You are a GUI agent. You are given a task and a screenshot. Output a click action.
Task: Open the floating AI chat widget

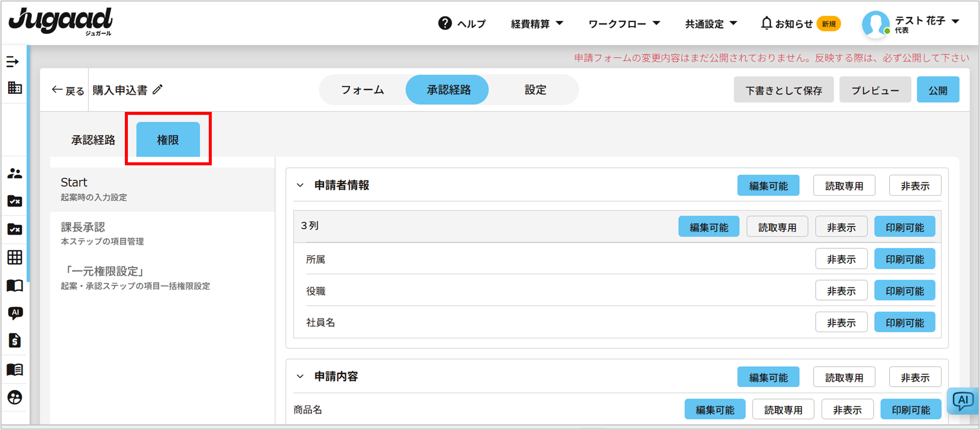click(963, 401)
